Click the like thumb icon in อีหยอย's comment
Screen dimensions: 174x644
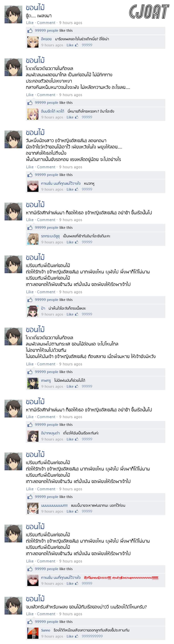click(76, 45)
